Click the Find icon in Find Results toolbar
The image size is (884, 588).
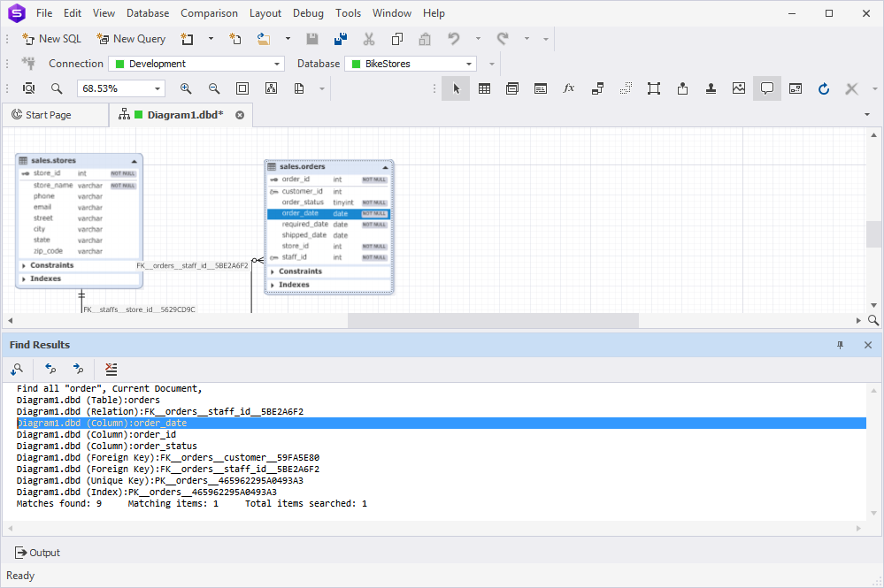click(x=17, y=370)
